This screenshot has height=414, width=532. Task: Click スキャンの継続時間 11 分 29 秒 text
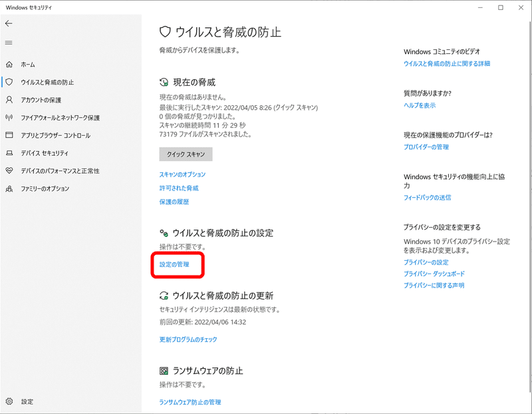point(203,125)
